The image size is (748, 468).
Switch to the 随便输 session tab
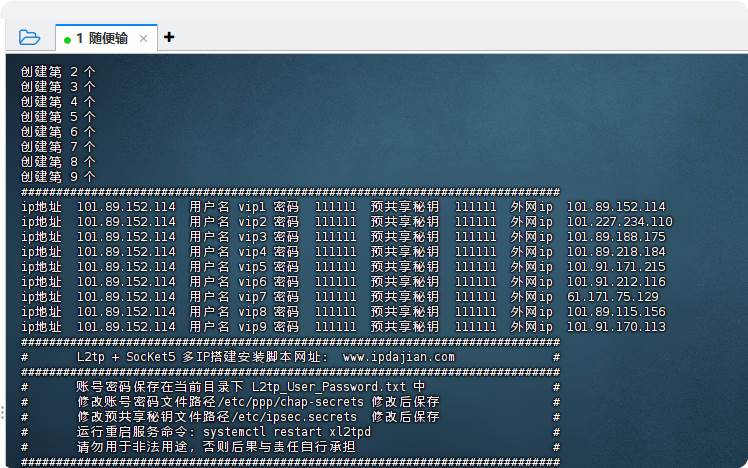101,38
